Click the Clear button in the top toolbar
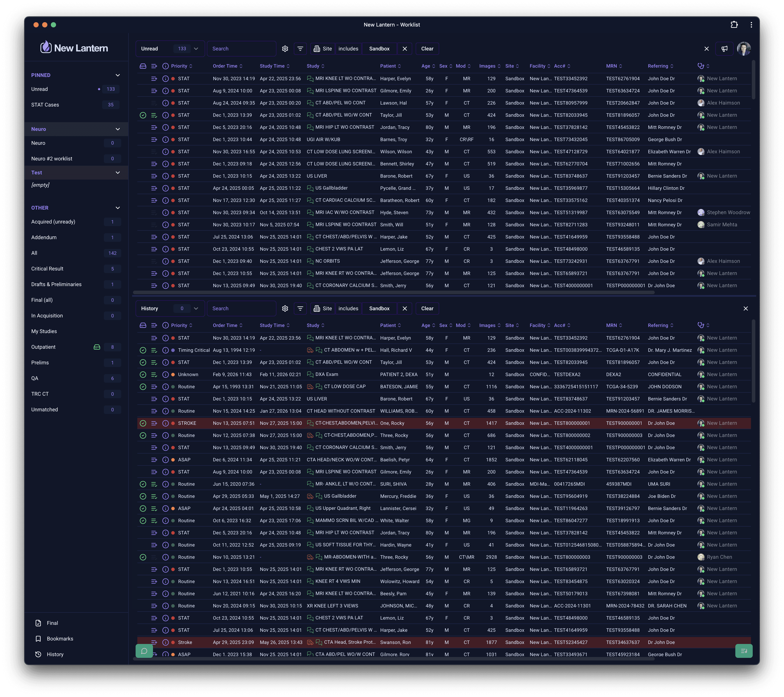This screenshot has height=697, width=784. point(427,49)
